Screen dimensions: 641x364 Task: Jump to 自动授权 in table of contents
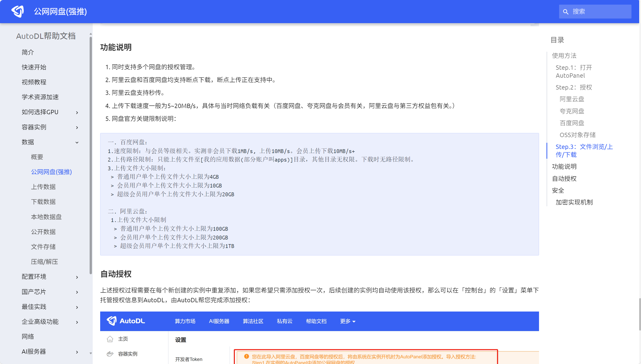564,179
